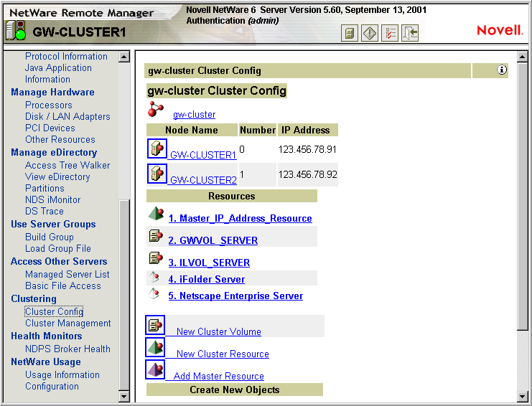The width and height of the screenshot is (532, 406).
Task: Click the info icon beside Cluster Config
Action: (501, 70)
